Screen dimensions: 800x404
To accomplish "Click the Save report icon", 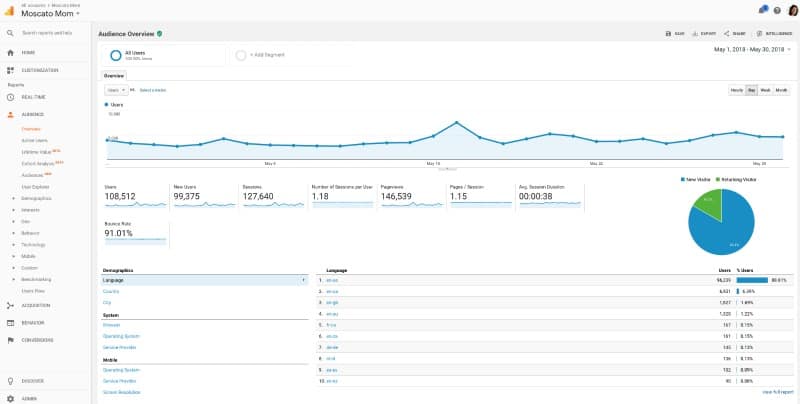I will (668, 34).
